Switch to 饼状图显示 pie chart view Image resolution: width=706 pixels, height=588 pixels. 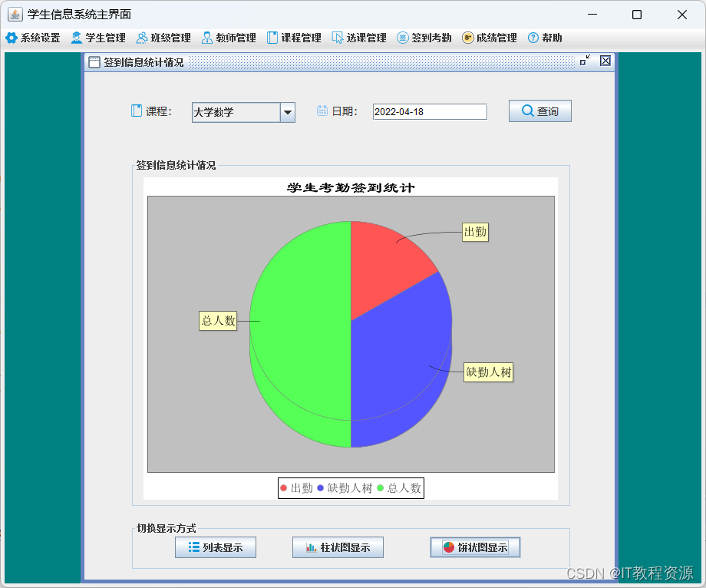tap(476, 547)
